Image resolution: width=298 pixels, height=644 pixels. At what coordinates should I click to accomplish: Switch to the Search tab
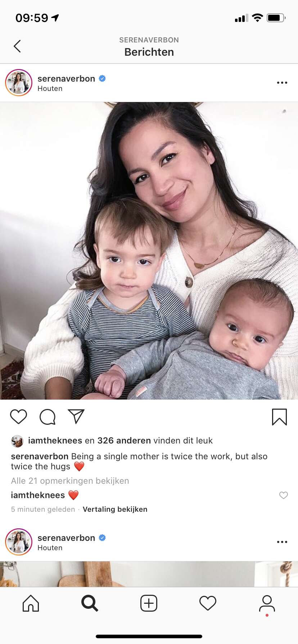pos(90,603)
